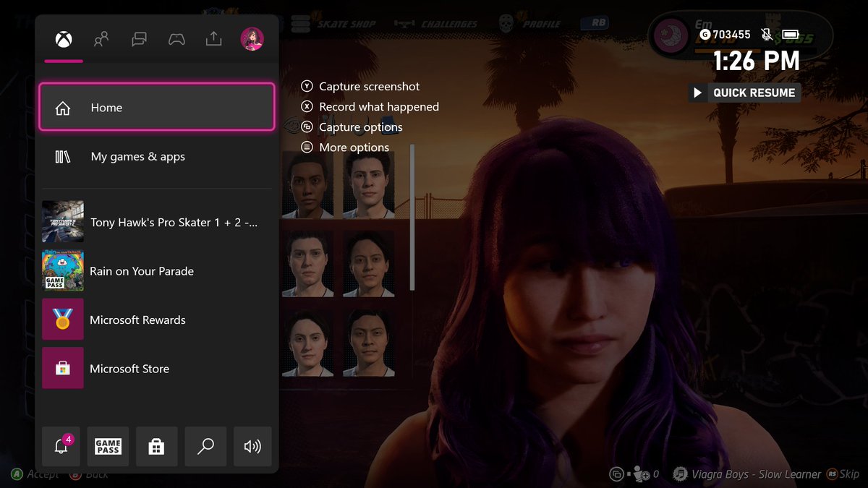Click the play triangle on Quick Resume
This screenshot has width=868, height=488.
coord(698,93)
